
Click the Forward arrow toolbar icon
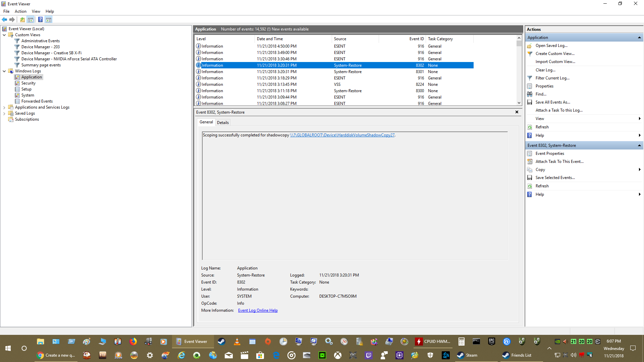12,19
